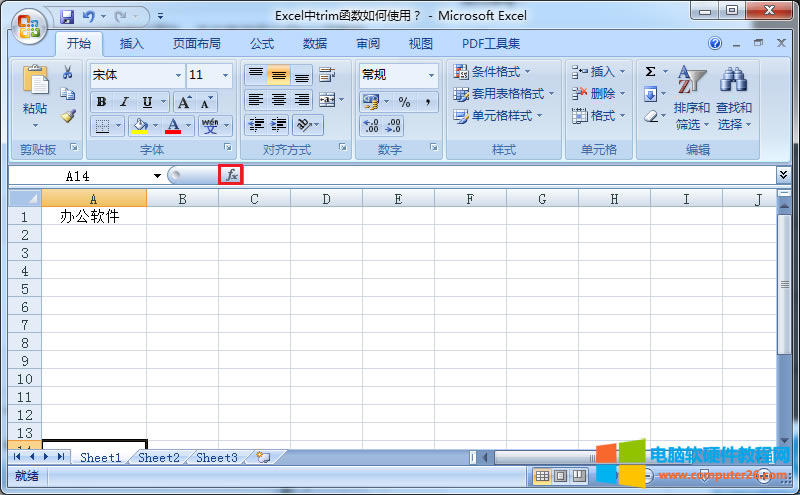Screen dimensions: 800x495
Task: Click the red font color swatch
Action: tap(173, 126)
